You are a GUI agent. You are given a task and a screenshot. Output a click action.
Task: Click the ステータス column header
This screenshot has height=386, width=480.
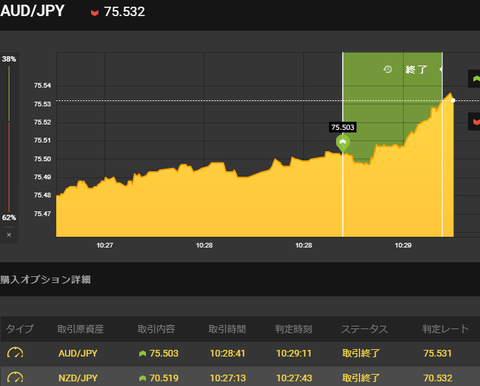point(364,329)
